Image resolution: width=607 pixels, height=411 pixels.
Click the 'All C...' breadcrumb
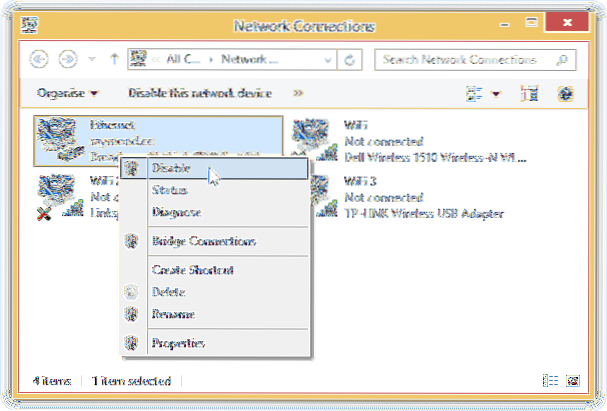(x=183, y=59)
